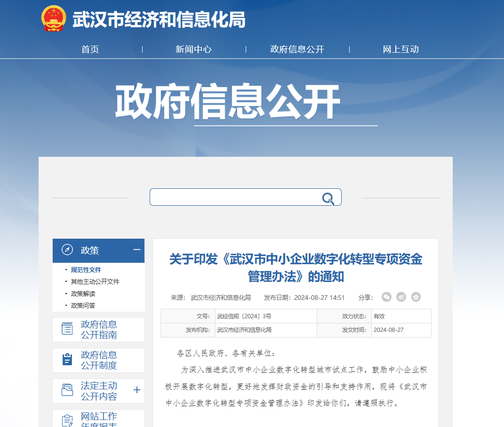Select 规范性文件 in the sidebar
This screenshot has width=504, height=427.
[x=86, y=270]
